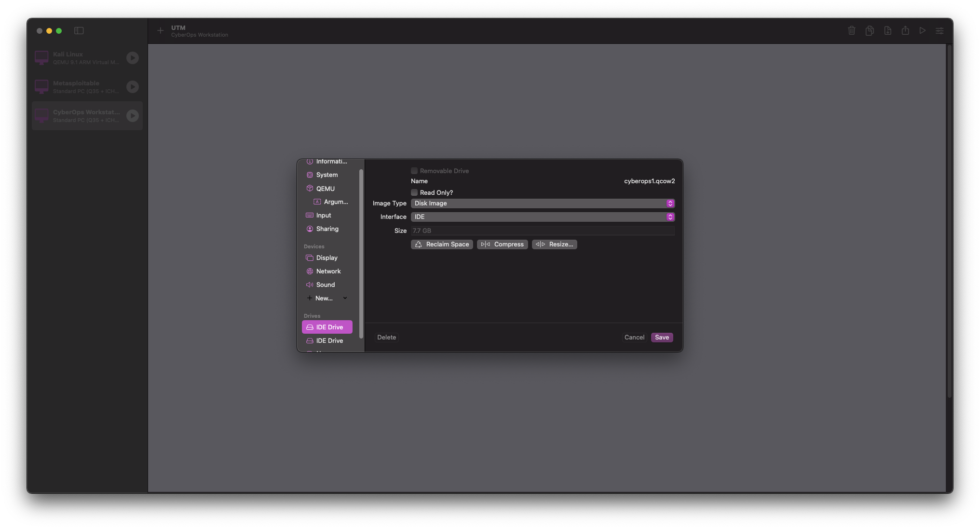Toggle the sidebar visibility icon
This screenshot has width=980, height=529.
(x=79, y=30)
